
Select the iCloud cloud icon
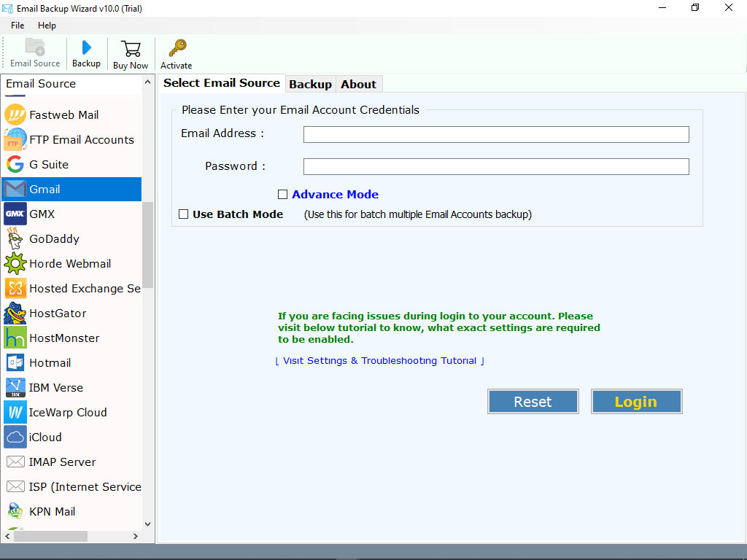click(x=15, y=437)
